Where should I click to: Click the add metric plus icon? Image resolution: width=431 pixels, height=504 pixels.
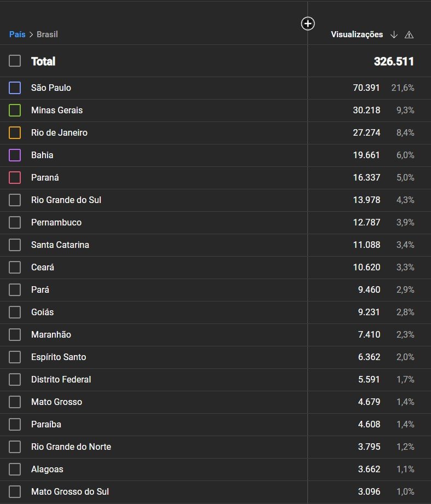click(308, 24)
